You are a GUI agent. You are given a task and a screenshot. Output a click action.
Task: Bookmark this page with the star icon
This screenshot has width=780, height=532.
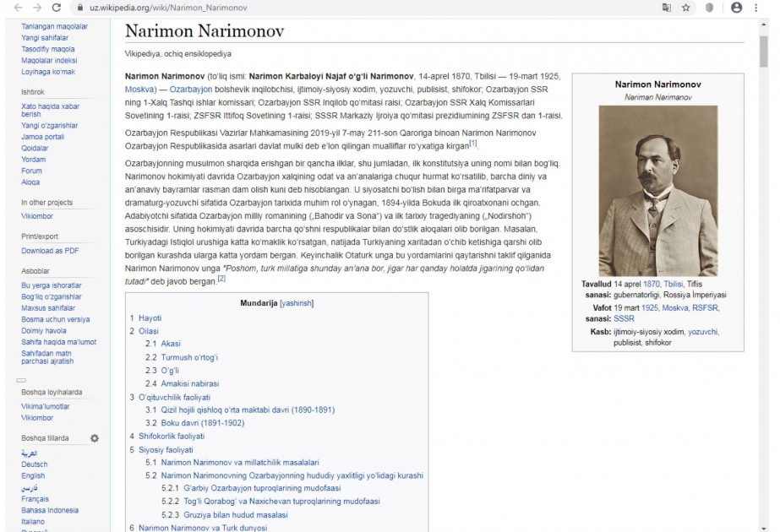[686, 8]
